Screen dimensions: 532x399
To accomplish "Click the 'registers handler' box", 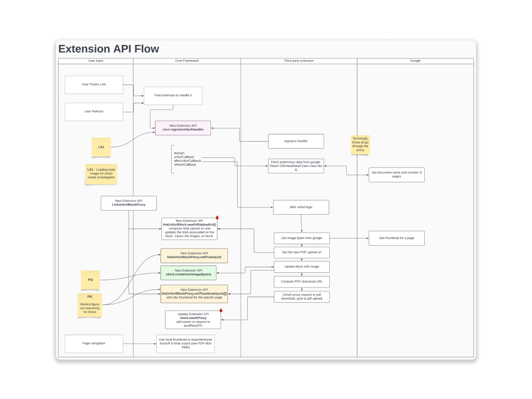I will pyautogui.click(x=296, y=141).
